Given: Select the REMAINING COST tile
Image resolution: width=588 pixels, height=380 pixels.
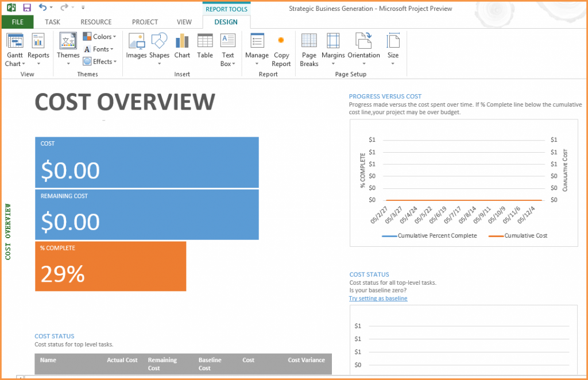Looking at the screenshot, I should click(x=146, y=214).
